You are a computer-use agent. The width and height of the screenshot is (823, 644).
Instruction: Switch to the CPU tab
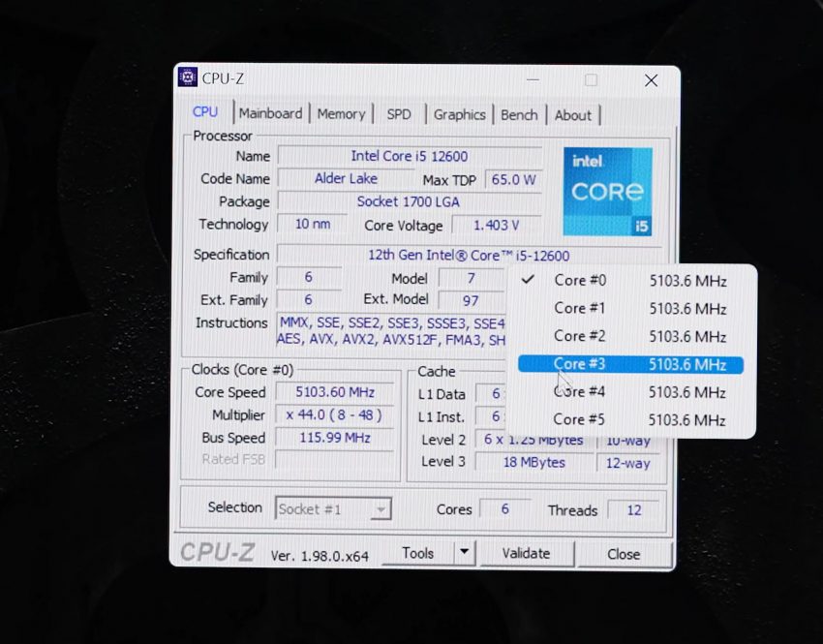(x=205, y=111)
